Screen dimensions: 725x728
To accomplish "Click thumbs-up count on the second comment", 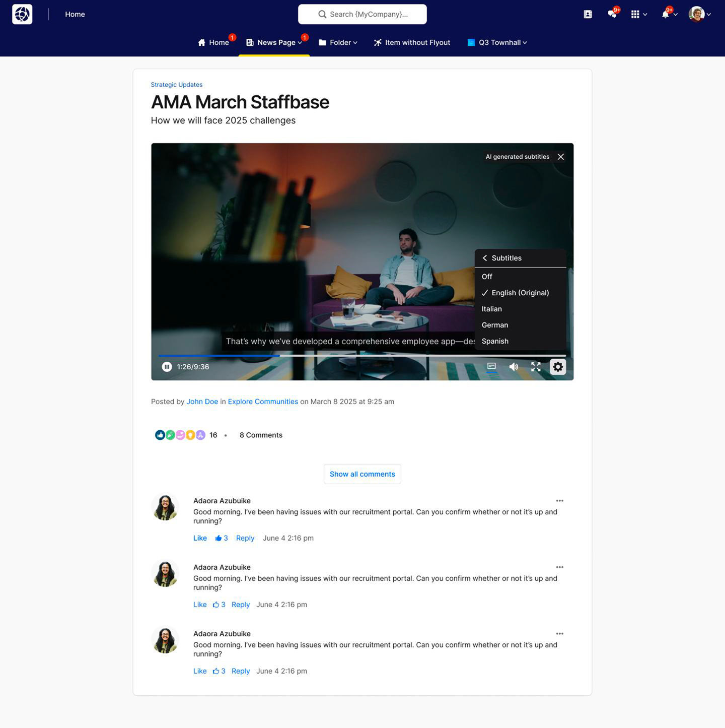I will (x=219, y=605).
